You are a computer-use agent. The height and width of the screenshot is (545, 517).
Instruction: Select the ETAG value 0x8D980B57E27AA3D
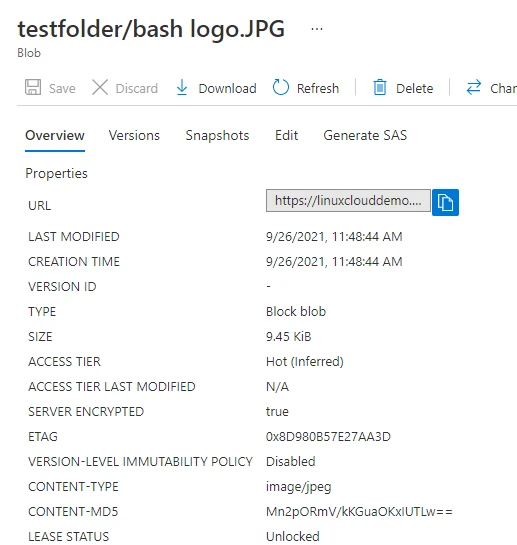pyautogui.click(x=328, y=437)
